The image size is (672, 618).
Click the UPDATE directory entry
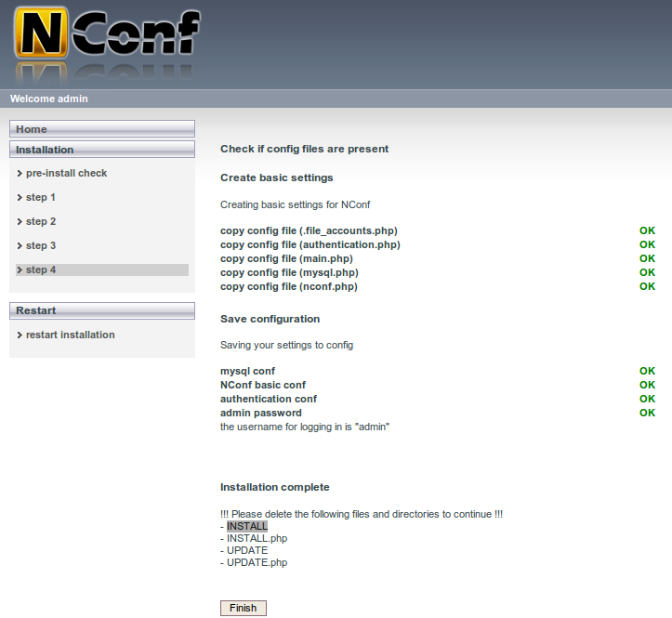click(x=247, y=550)
